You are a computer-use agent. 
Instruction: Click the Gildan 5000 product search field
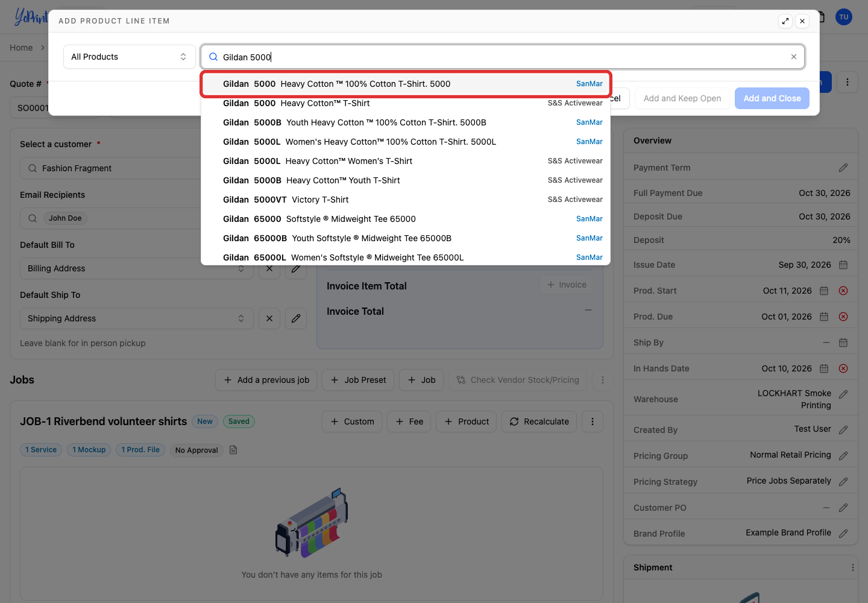tap(503, 57)
